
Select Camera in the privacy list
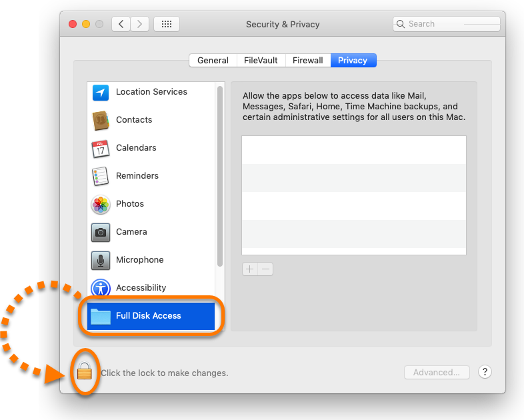[151, 232]
